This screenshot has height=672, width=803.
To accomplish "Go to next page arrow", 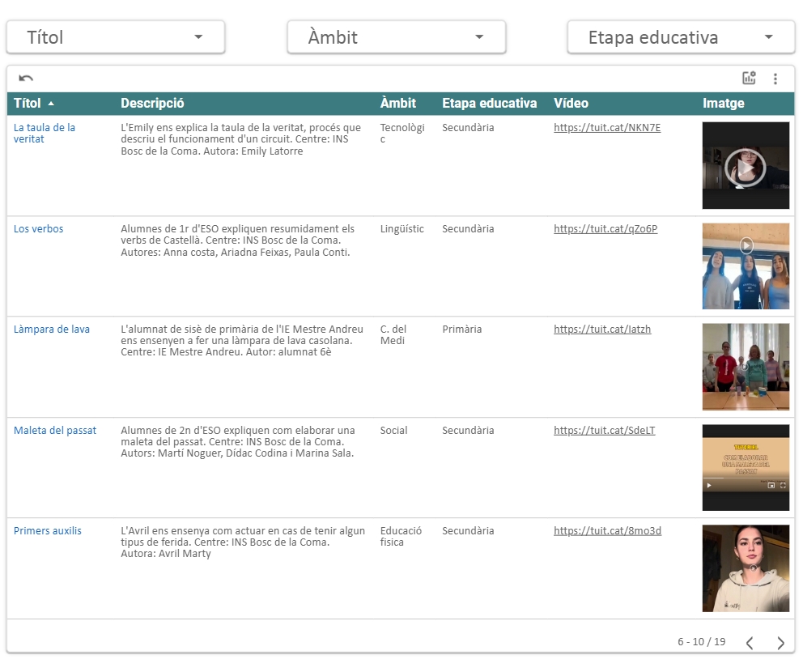I will click(780, 643).
